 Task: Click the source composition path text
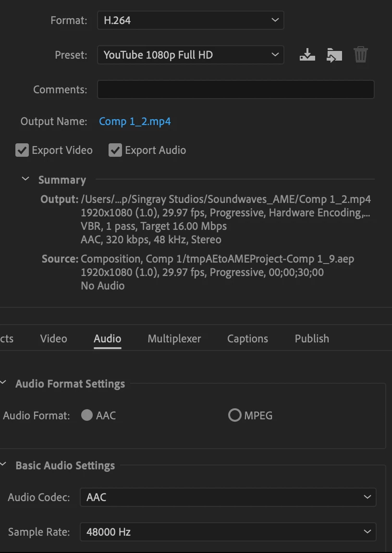(x=217, y=259)
